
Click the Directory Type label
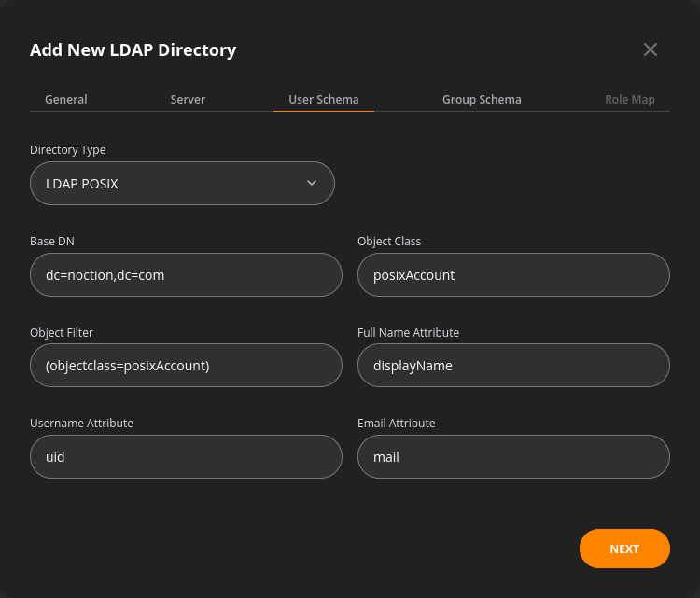(68, 150)
